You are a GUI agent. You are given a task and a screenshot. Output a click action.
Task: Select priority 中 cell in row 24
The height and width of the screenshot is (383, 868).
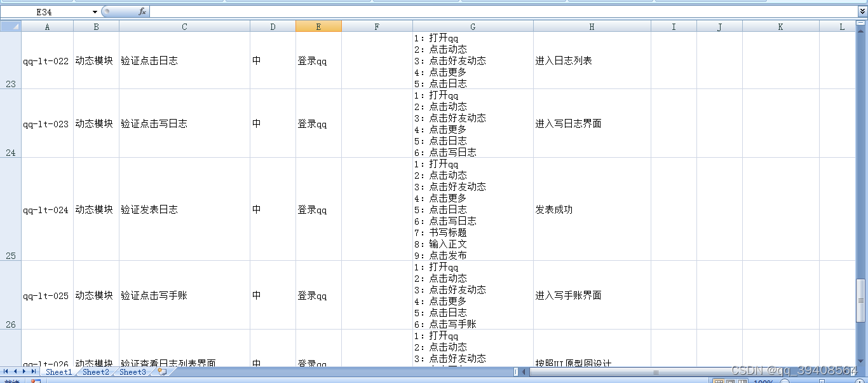click(x=273, y=123)
